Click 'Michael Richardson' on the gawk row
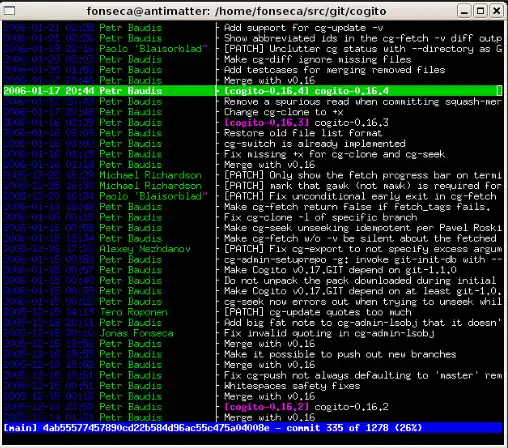 point(150,186)
